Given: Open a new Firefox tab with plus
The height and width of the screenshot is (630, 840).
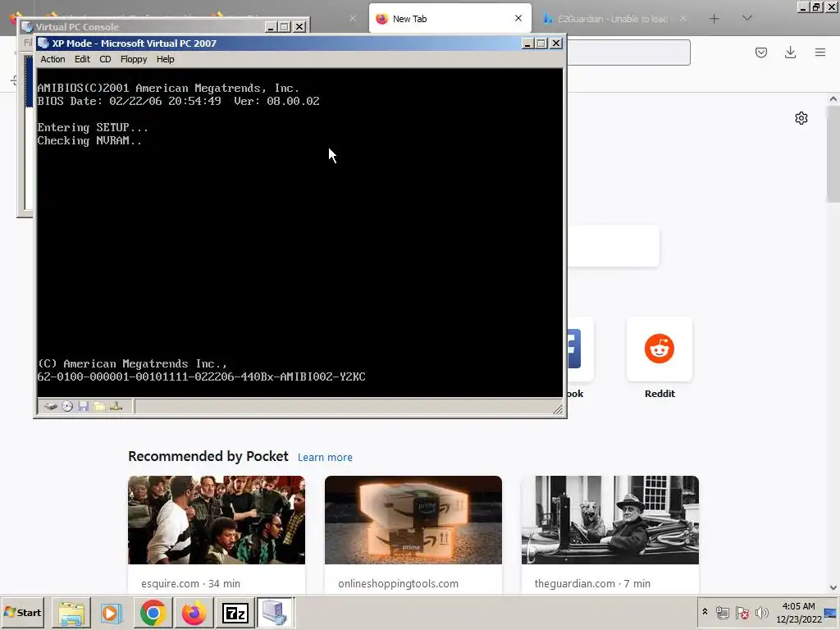Looking at the screenshot, I should (714, 19).
